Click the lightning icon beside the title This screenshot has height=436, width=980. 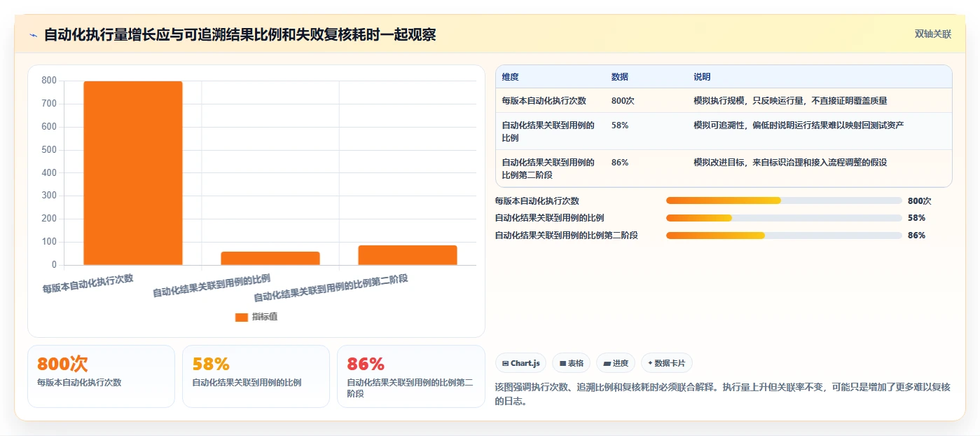point(33,35)
